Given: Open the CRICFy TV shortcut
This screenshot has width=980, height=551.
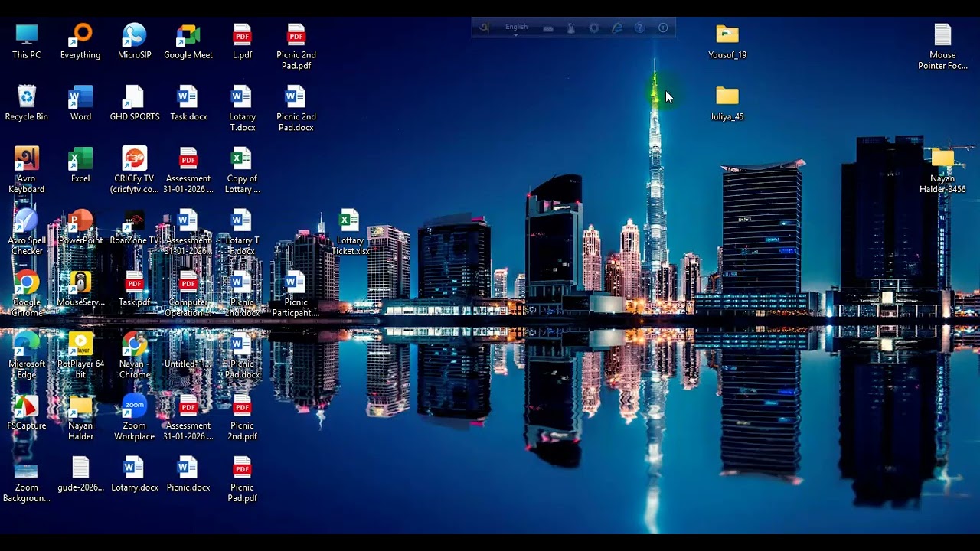Looking at the screenshot, I should (x=134, y=171).
